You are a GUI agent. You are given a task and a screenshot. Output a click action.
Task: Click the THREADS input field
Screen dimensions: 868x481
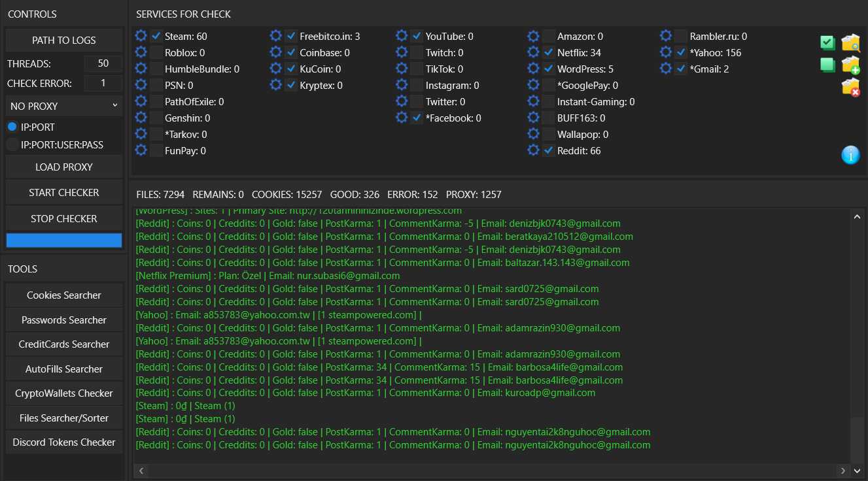click(x=103, y=63)
